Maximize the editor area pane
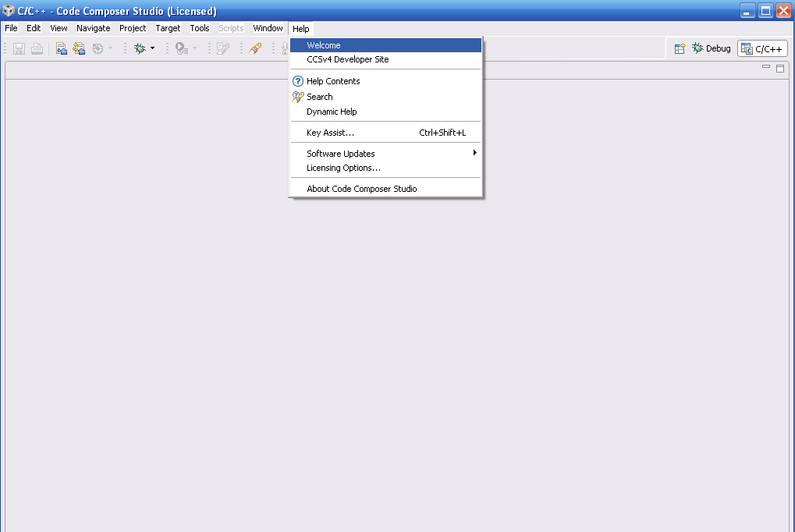 coord(780,69)
